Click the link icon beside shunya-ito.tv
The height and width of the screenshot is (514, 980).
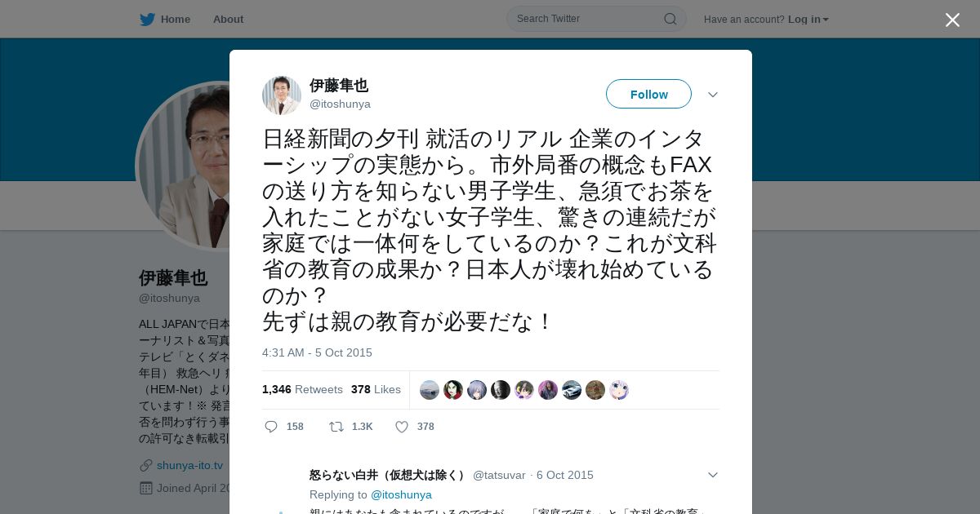coord(146,465)
